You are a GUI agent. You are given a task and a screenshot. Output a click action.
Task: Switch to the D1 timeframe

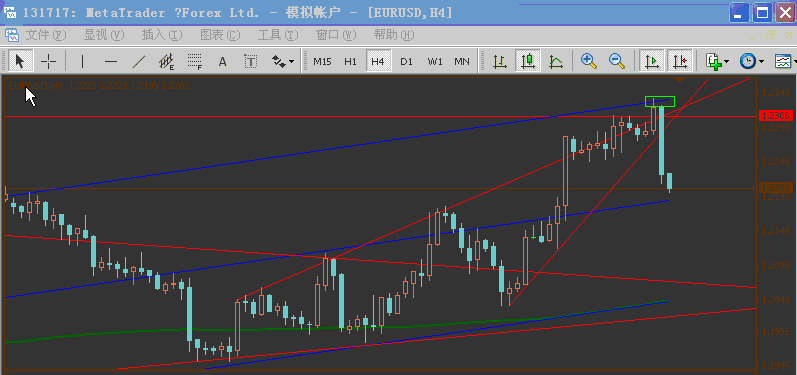pos(406,61)
